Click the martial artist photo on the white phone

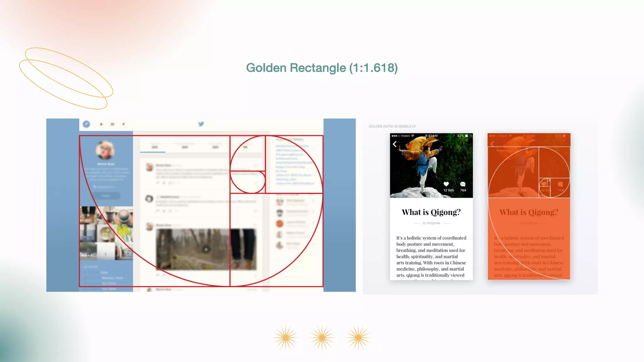tap(431, 166)
